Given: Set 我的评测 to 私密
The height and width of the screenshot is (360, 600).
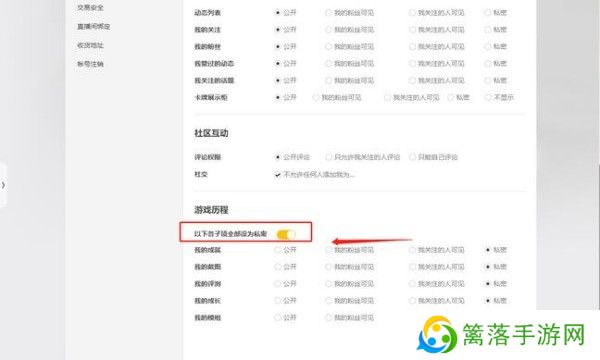Looking at the screenshot, I should click(488, 283).
